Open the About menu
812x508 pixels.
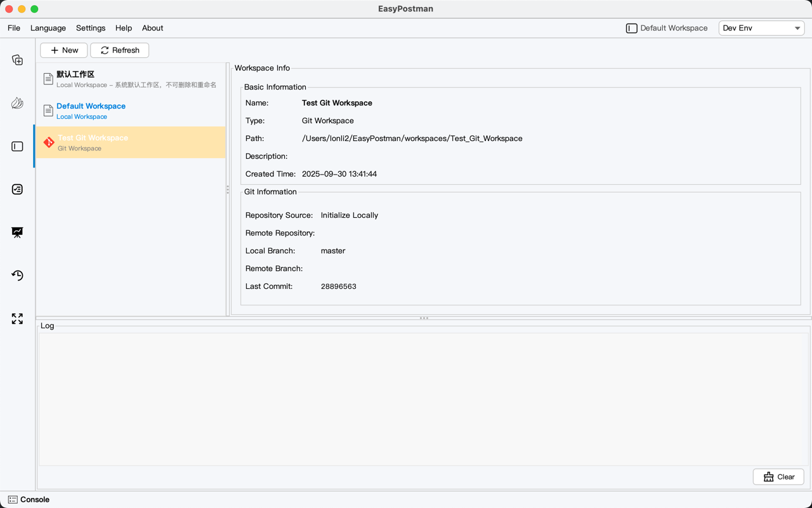(x=152, y=28)
